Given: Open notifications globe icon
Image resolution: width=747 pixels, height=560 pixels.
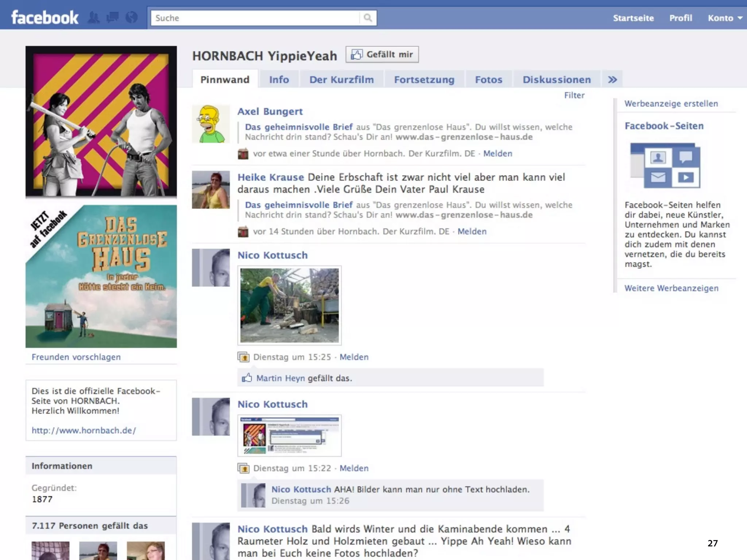Looking at the screenshot, I should [131, 18].
